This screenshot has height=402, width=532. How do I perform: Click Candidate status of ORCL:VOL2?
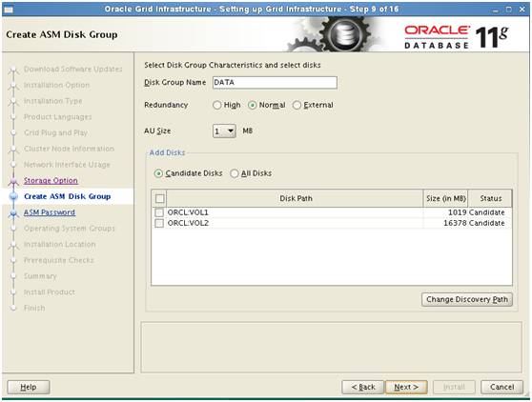[x=487, y=223]
